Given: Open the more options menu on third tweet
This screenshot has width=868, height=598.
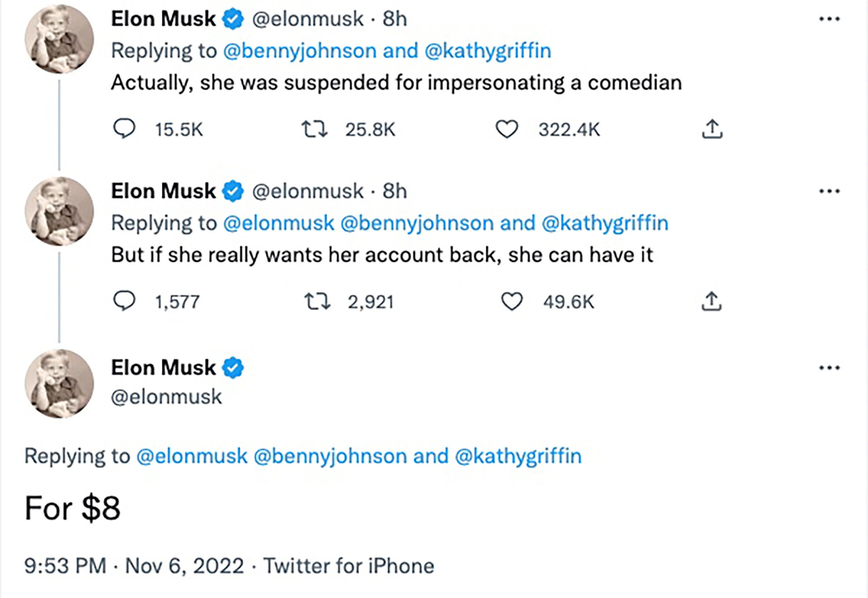Looking at the screenshot, I should coord(830,368).
